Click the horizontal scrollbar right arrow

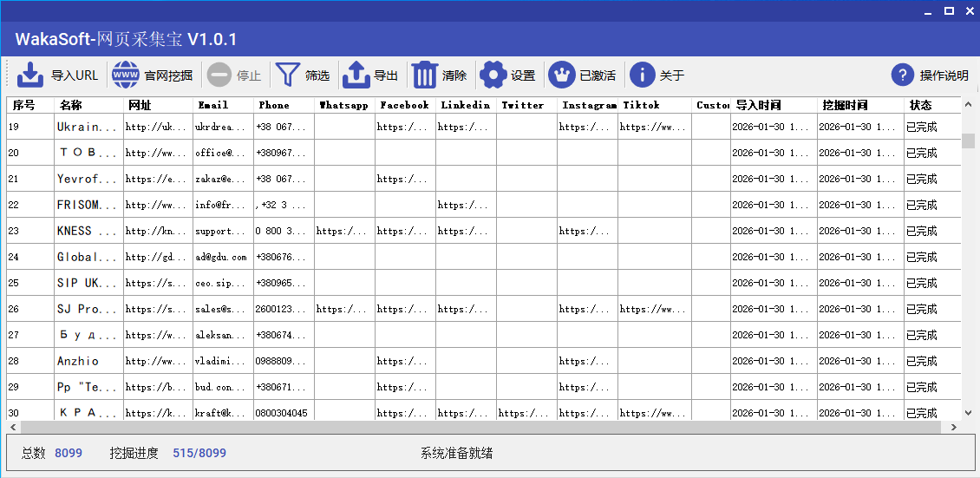pos(954,428)
